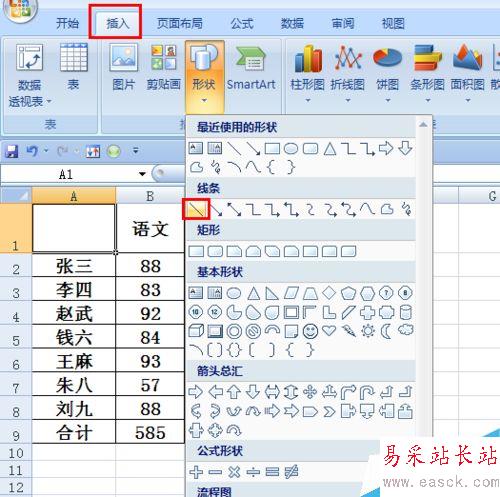Choose the down arrow in recent shapes

tap(405, 148)
